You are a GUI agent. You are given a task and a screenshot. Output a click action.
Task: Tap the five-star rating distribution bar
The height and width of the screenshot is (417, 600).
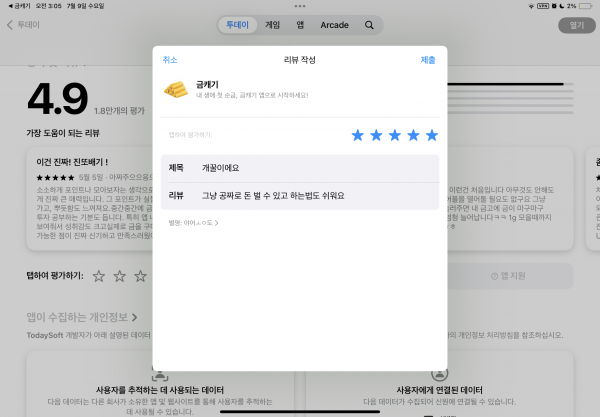(x=510, y=84)
